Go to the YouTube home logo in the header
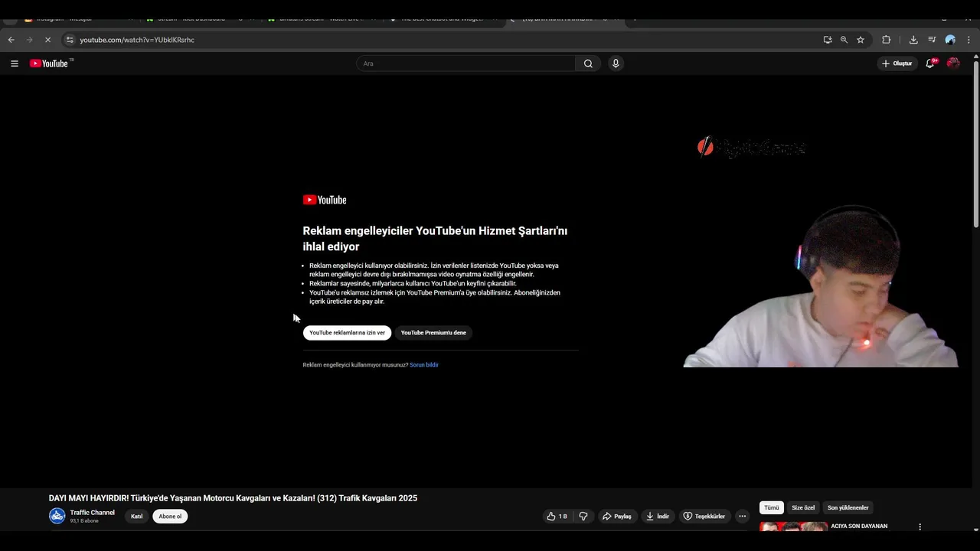Viewport: 980px width, 551px height. coord(49,64)
